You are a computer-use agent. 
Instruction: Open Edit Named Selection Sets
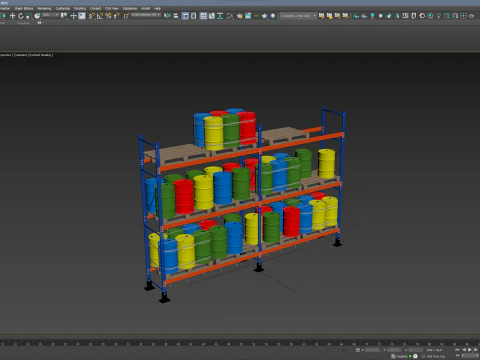pyautogui.click(x=126, y=16)
